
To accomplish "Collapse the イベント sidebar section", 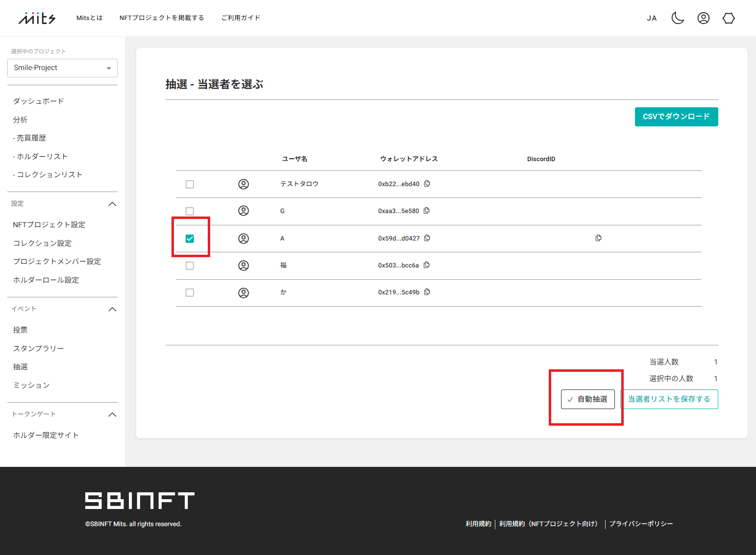I will pyautogui.click(x=112, y=309).
